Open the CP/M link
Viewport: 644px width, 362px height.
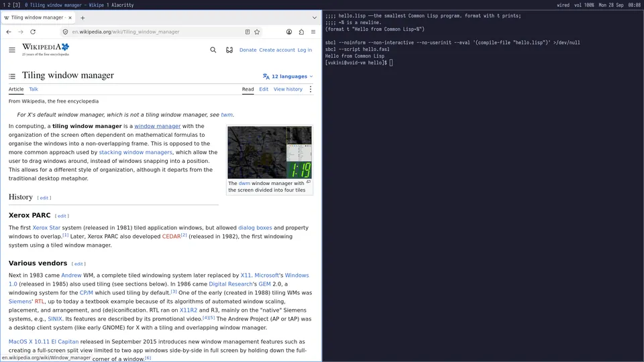pyautogui.click(x=87, y=293)
